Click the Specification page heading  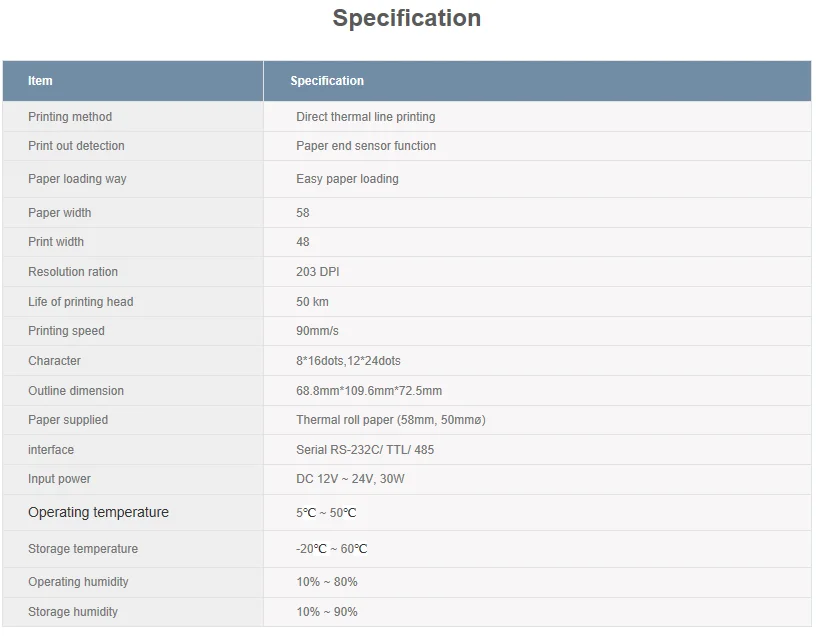pyautogui.click(x=406, y=18)
